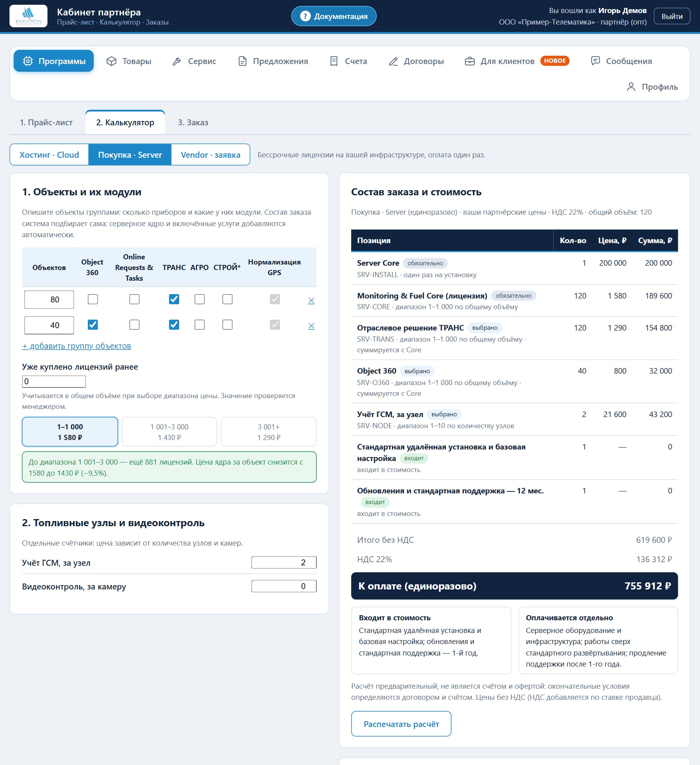Click the receipt icon next to Счета

tap(334, 61)
